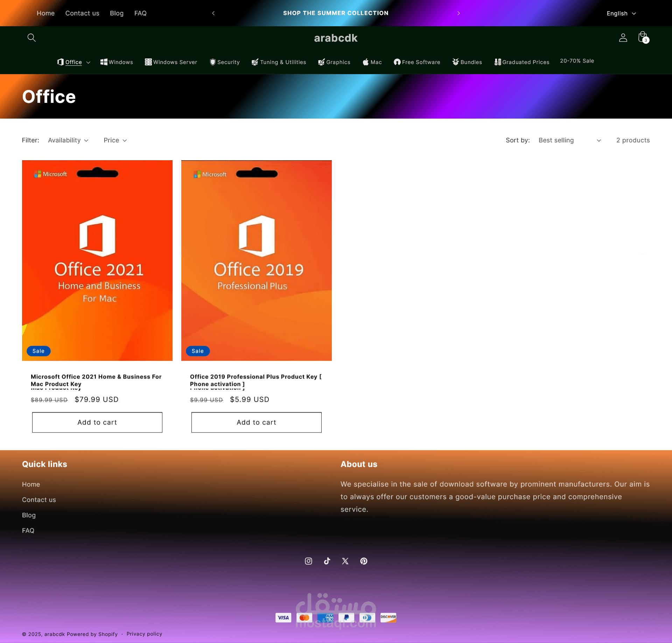Open the Office 2019 Professional Plus product image

pyautogui.click(x=257, y=260)
